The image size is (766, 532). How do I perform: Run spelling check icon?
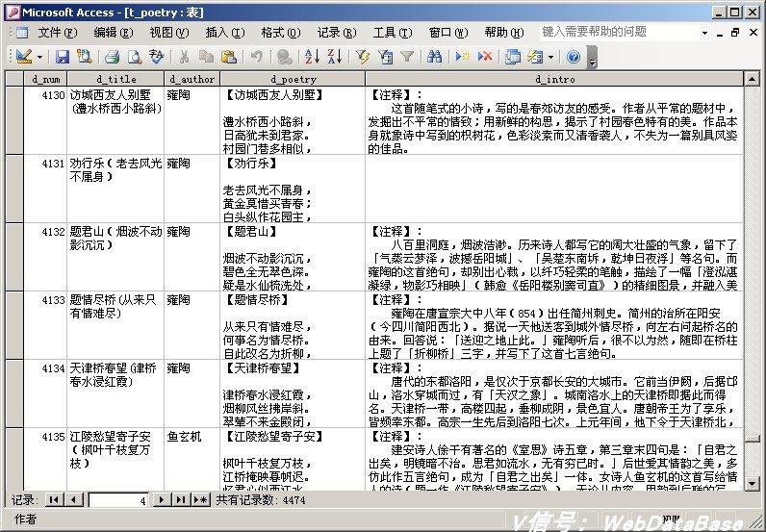point(156,57)
